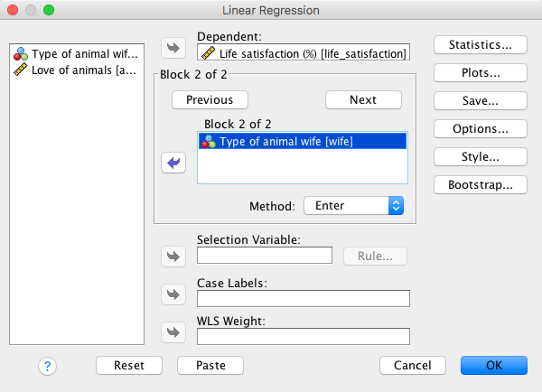This screenshot has height=392, width=542.
Task: Go to the Previous block
Action: (x=210, y=99)
